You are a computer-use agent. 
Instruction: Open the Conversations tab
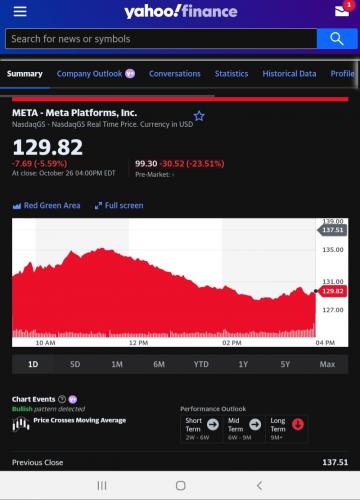click(x=175, y=74)
